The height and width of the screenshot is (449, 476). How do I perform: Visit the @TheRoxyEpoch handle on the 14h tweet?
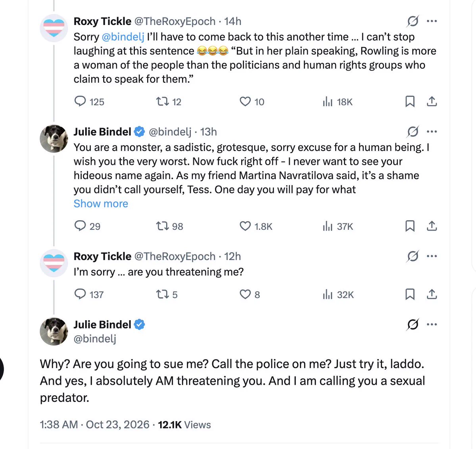point(175,21)
